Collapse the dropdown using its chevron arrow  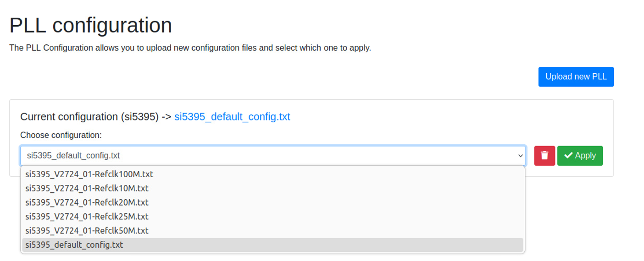coord(520,156)
